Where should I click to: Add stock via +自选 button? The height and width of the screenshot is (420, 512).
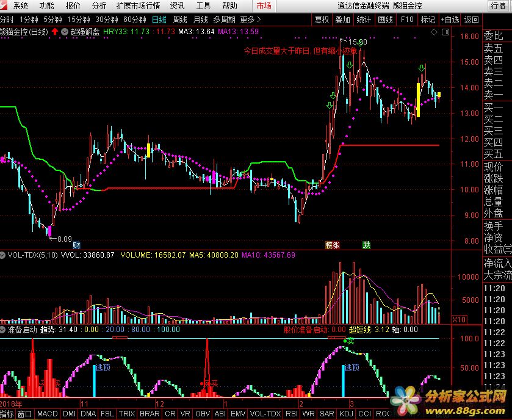click(x=450, y=20)
